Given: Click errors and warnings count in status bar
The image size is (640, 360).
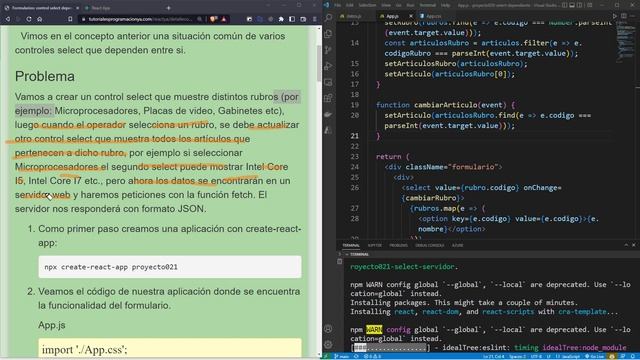Looking at the screenshot, I should [372, 356].
